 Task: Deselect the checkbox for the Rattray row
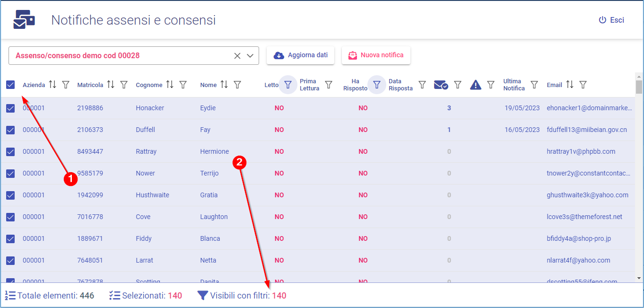click(10, 152)
